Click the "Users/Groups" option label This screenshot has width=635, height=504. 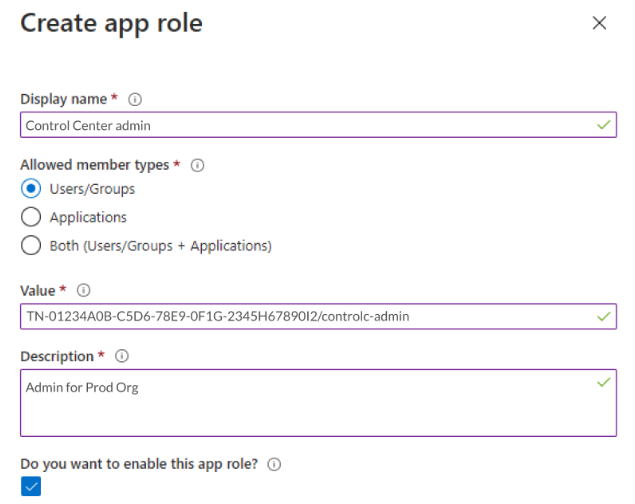click(92, 189)
